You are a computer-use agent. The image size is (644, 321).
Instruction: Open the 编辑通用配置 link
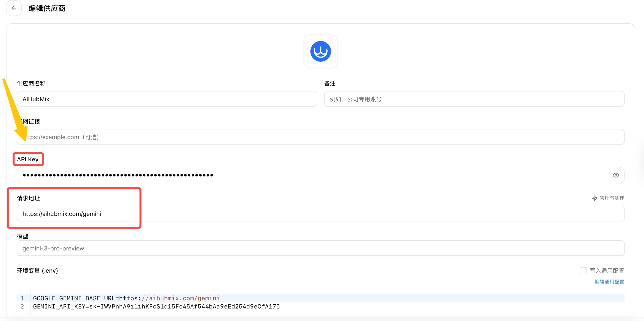609,282
